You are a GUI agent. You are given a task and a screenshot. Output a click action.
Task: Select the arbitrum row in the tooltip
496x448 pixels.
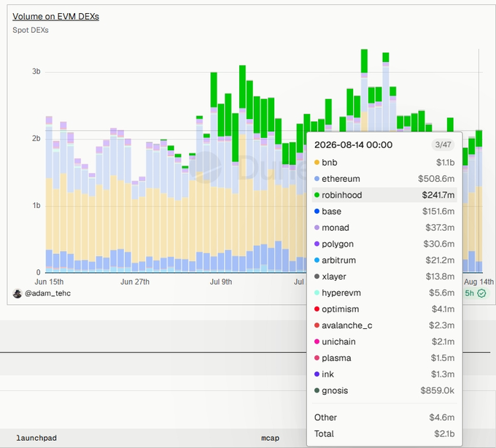click(x=384, y=260)
